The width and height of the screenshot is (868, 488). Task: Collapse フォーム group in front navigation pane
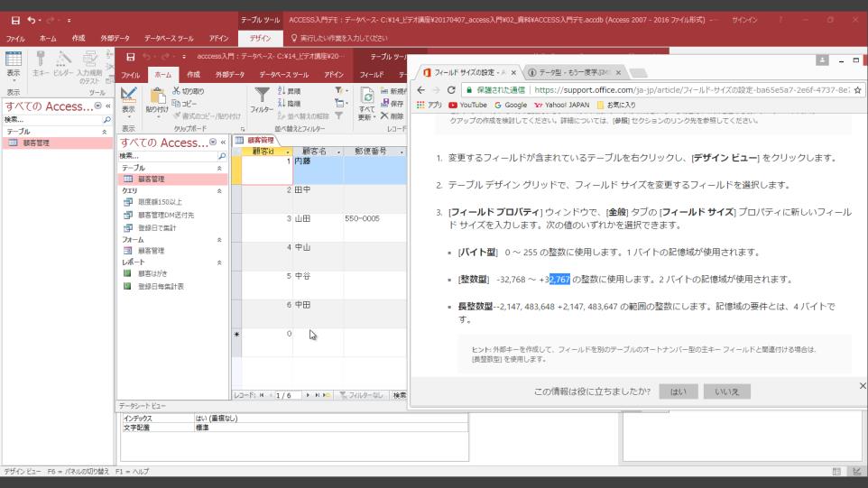click(x=219, y=240)
